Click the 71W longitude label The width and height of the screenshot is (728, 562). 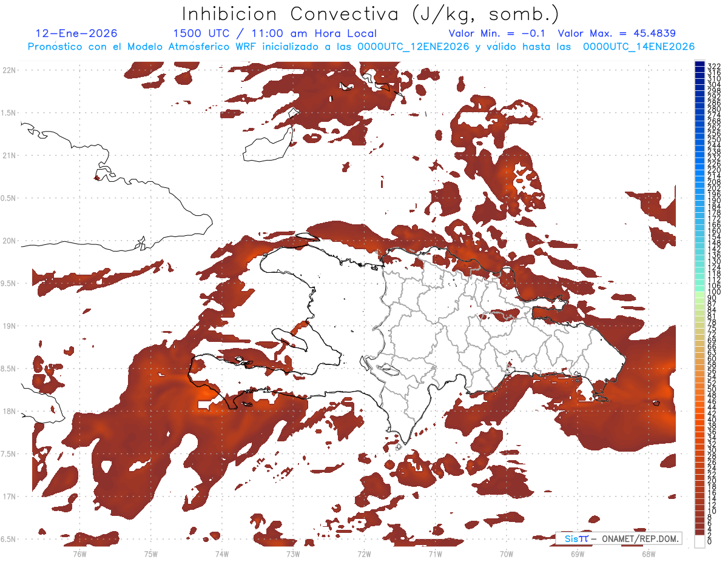point(435,553)
